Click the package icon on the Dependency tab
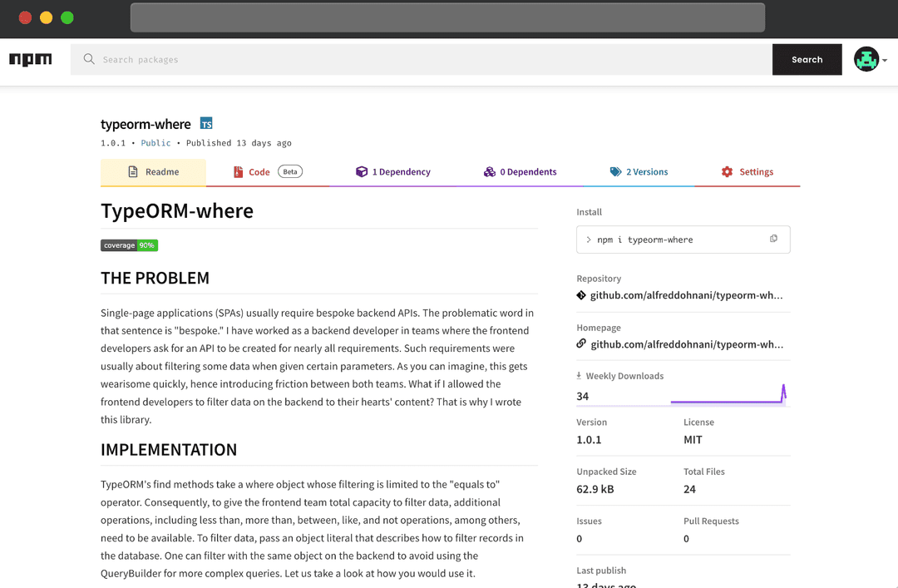This screenshot has height=588, width=898. tap(361, 171)
